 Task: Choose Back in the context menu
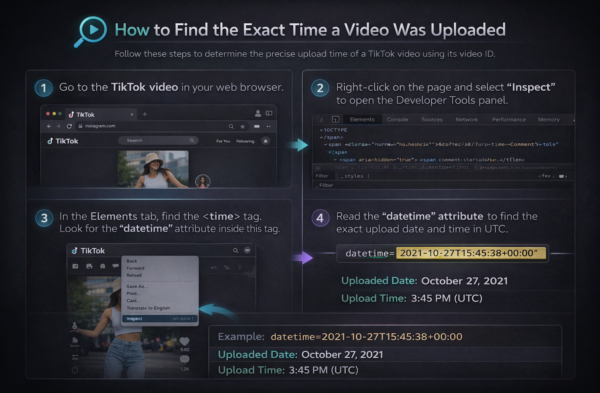[131, 261]
